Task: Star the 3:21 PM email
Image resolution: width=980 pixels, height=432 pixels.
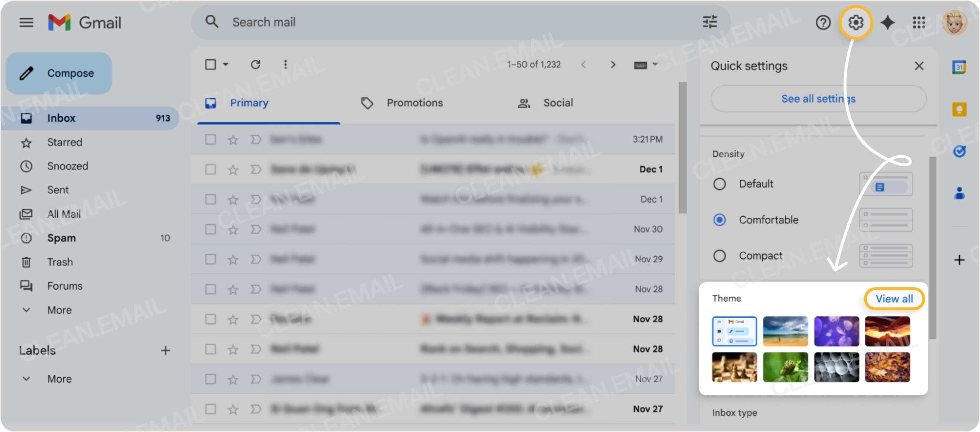Action: click(233, 140)
